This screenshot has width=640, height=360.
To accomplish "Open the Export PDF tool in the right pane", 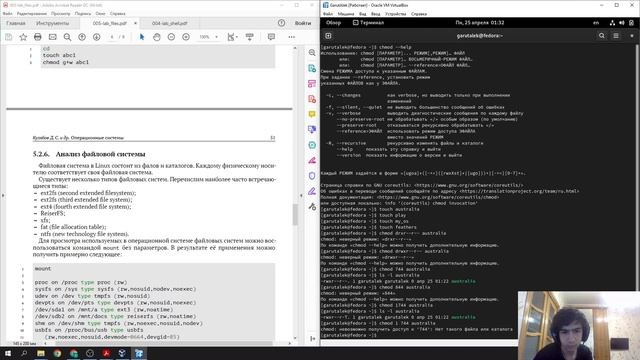I will coord(312,69).
